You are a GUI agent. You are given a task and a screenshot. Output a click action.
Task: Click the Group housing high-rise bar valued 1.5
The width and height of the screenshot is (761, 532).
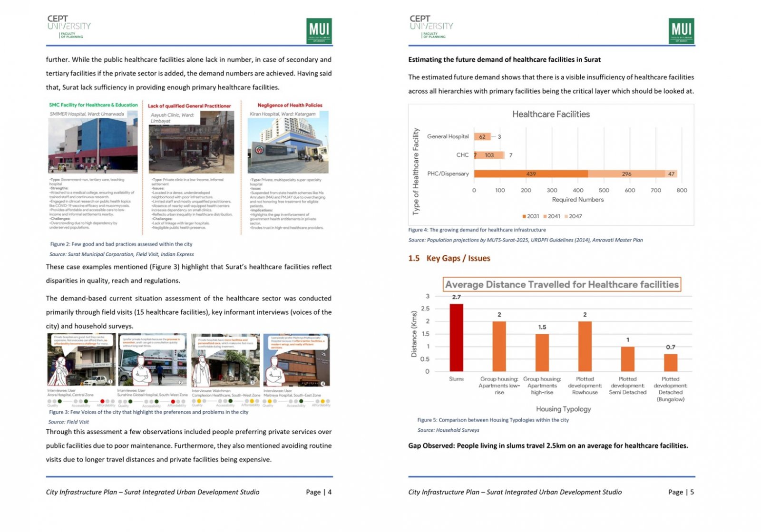click(542, 352)
